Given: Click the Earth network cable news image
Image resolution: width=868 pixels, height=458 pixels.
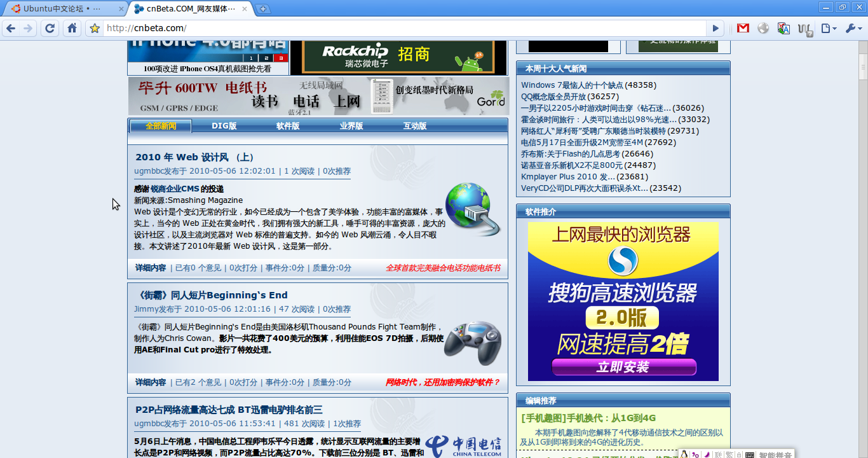Looking at the screenshot, I should 473,210.
